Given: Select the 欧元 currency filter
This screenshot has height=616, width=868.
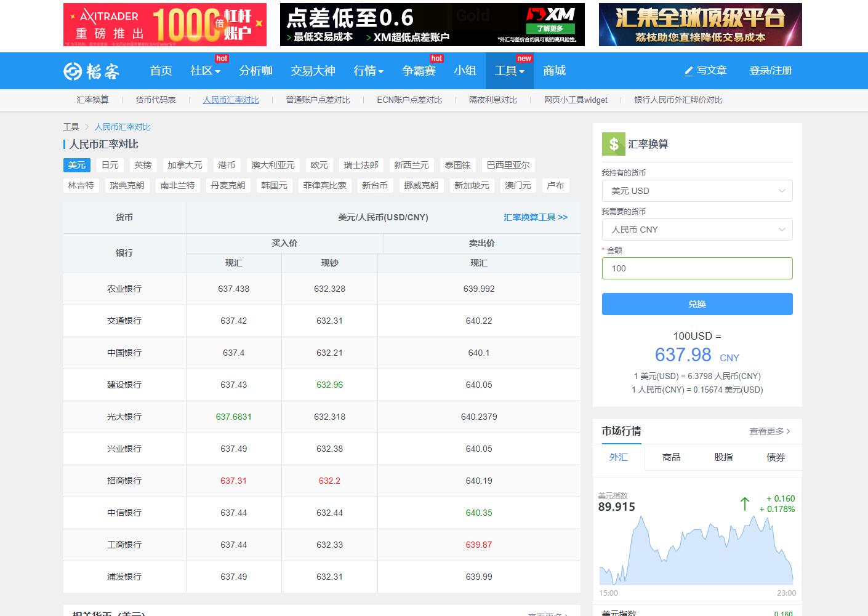Looking at the screenshot, I should (x=319, y=165).
